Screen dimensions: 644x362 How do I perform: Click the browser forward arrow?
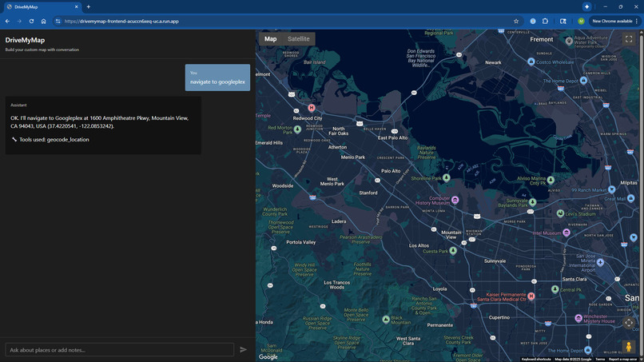tap(19, 21)
